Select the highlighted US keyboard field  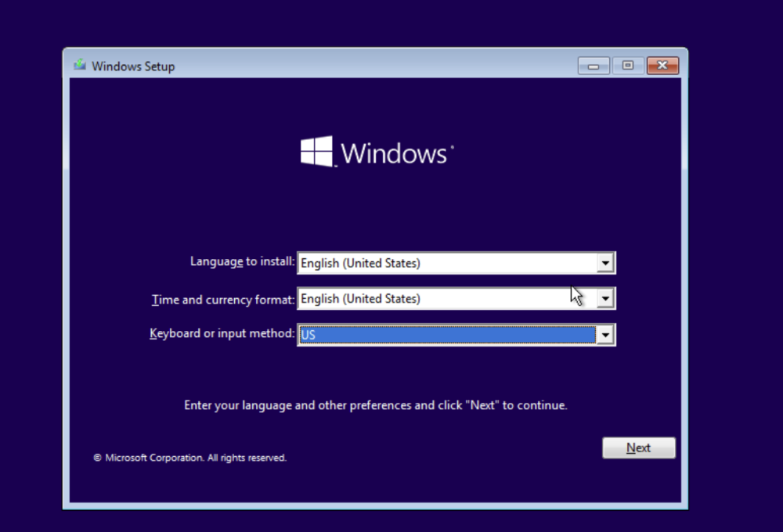point(456,335)
